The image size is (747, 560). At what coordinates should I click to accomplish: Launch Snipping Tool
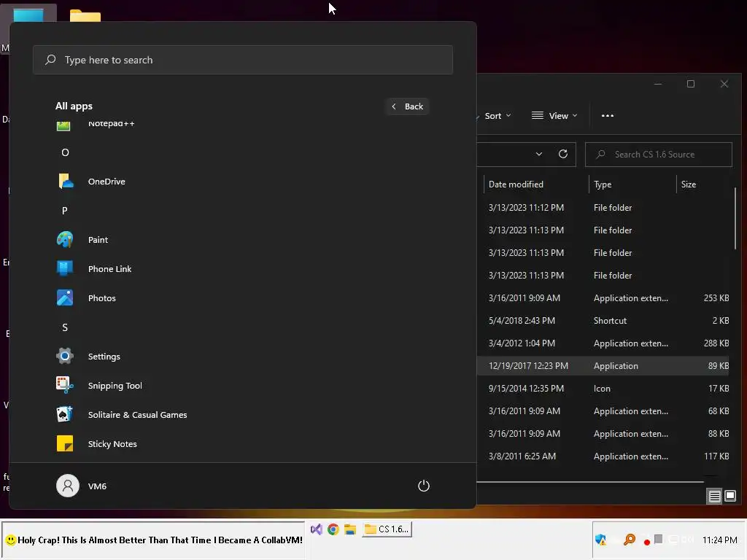[x=115, y=385]
